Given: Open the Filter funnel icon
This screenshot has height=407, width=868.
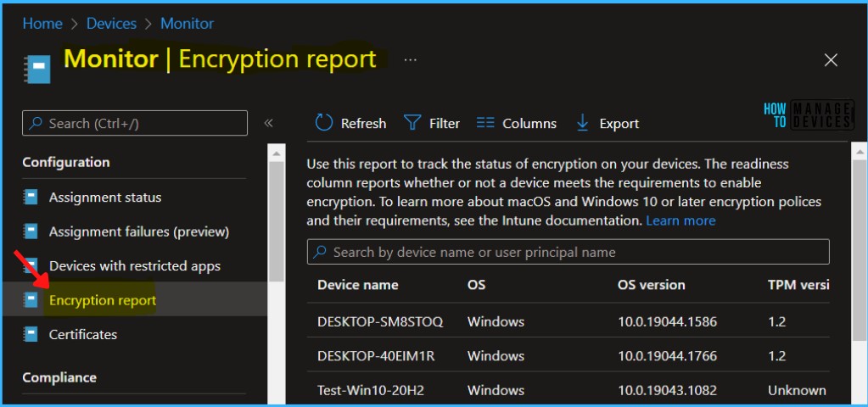Looking at the screenshot, I should (x=412, y=123).
